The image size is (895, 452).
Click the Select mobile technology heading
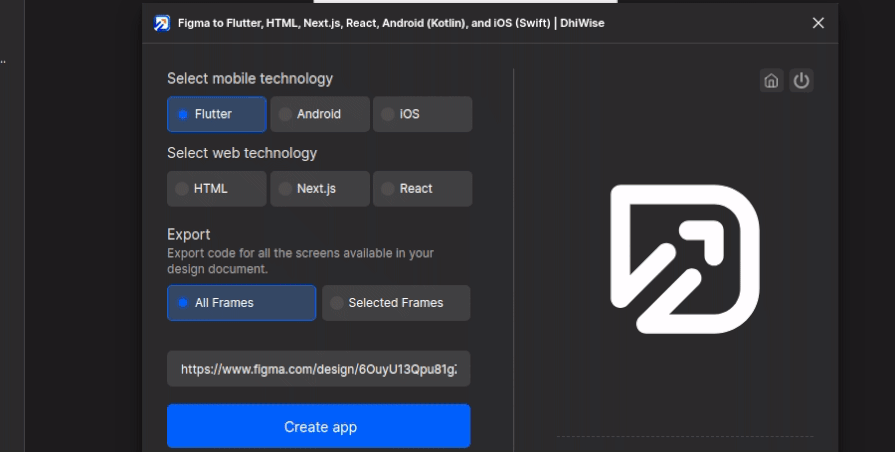pyautogui.click(x=250, y=78)
